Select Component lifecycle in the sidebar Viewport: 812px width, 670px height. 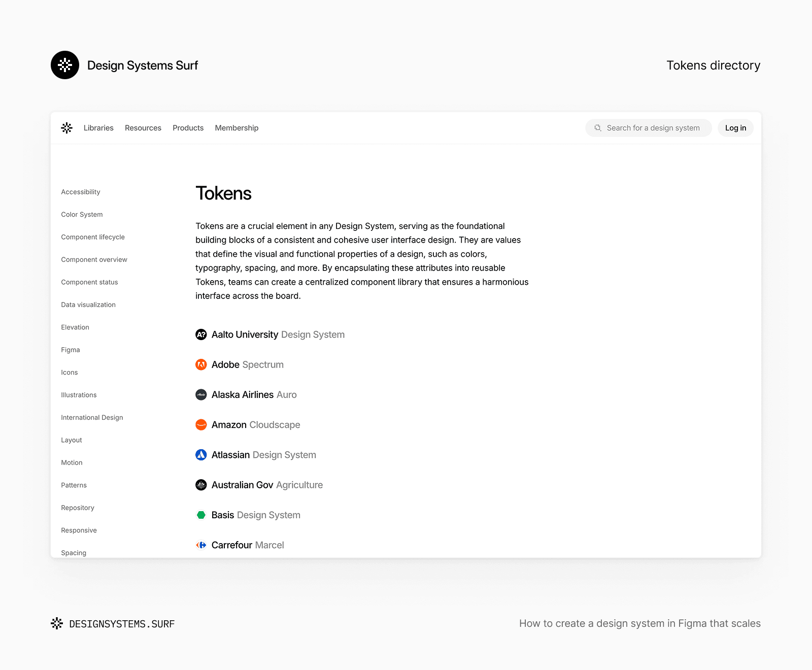point(93,237)
